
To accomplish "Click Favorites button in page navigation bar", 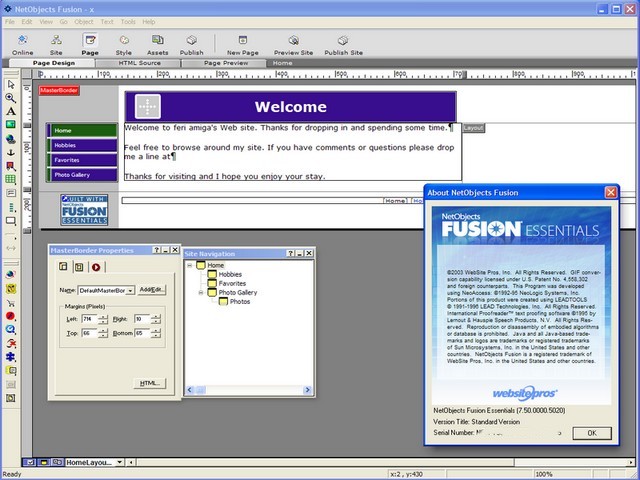I will [82, 160].
